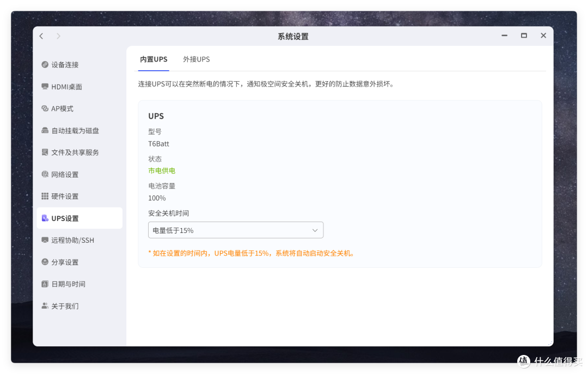
Task: Click the 硬件设置 grid icon
Action: 45,196
